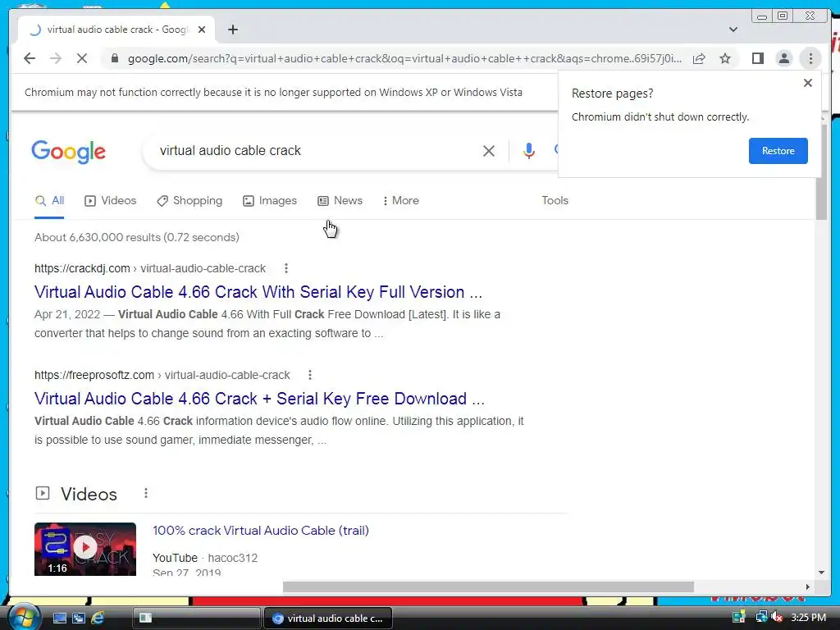Click the Switch windows quick launch icon
This screenshot has width=840, height=630.
click(x=78, y=619)
